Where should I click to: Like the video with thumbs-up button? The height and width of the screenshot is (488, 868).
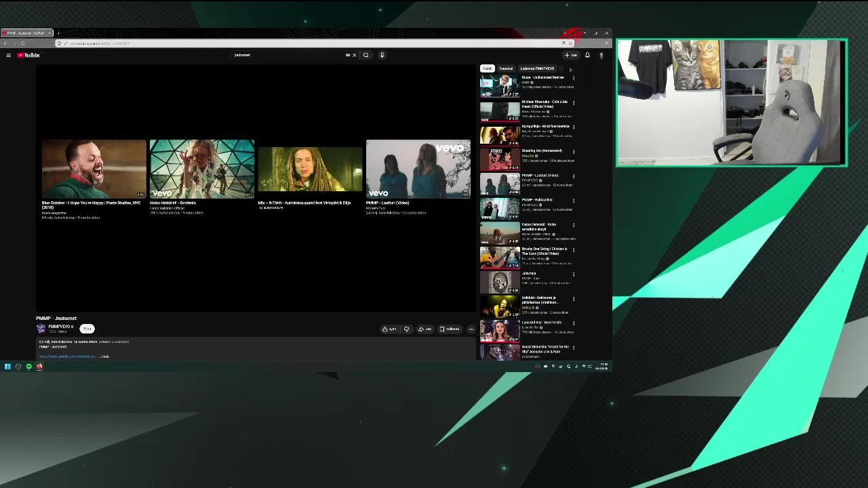pos(389,329)
